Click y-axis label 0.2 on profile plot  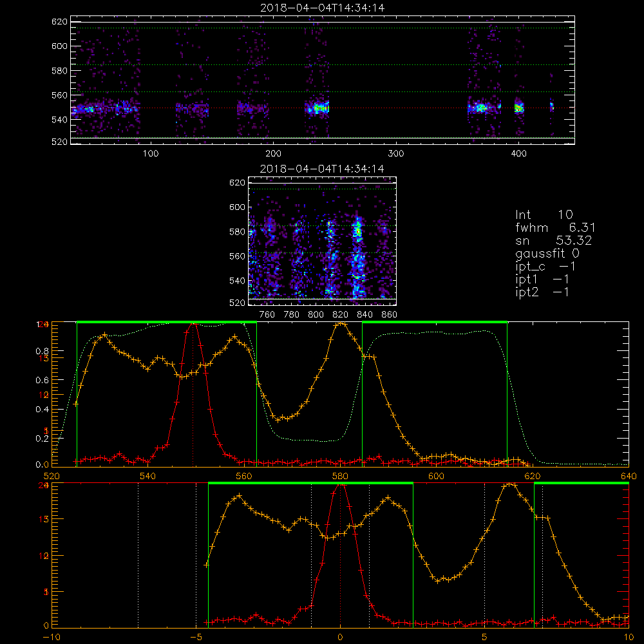pyautogui.click(x=43, y=438)
